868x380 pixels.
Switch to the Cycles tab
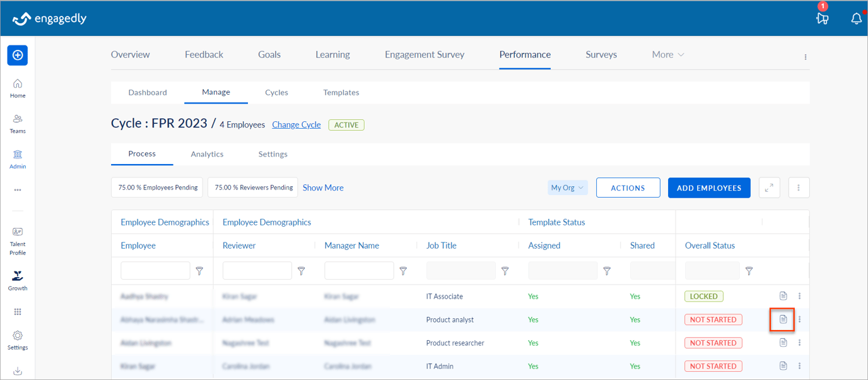point(276,92)
